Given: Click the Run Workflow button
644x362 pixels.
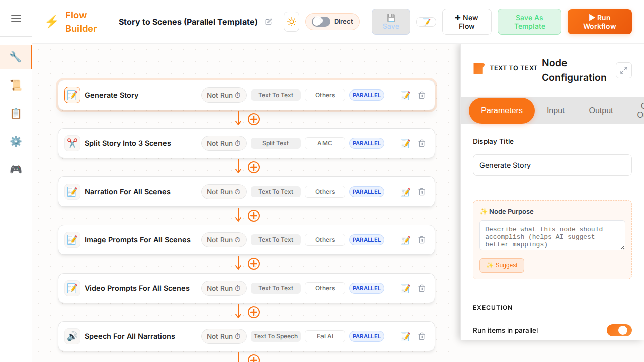Looking at the screenshot, I should [599, 22].
